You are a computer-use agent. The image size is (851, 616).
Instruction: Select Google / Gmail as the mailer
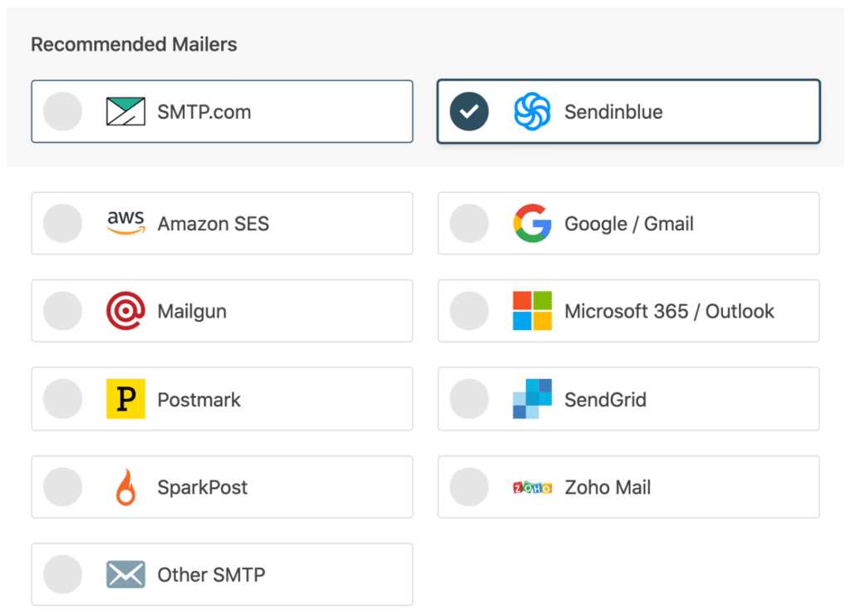[x=469, y=223]
